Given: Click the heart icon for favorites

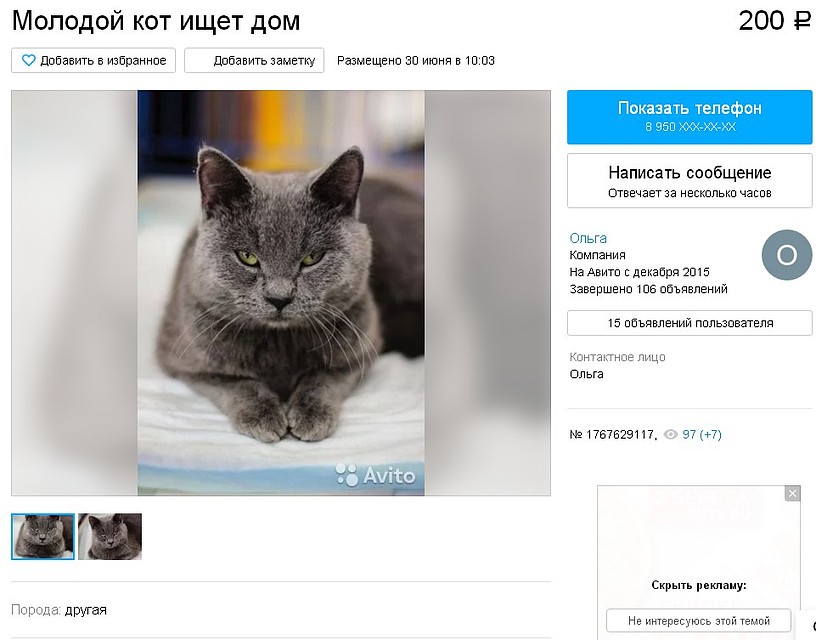Looking at the screenshot, I should tap(29, 60).
